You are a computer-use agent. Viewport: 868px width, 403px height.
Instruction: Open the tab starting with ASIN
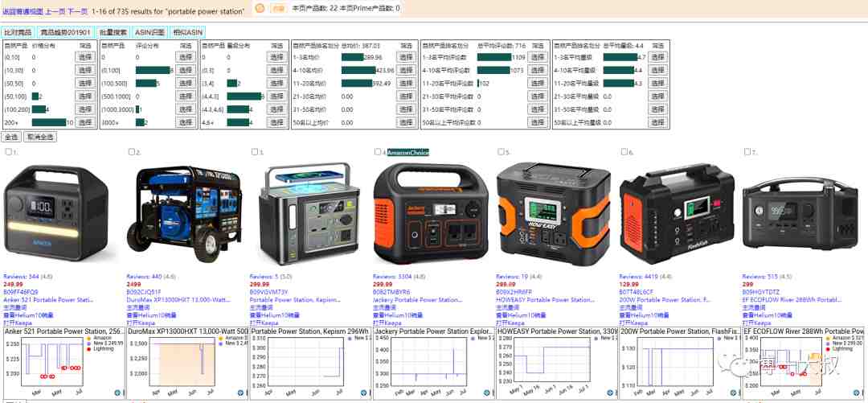(x=150, y=32)
